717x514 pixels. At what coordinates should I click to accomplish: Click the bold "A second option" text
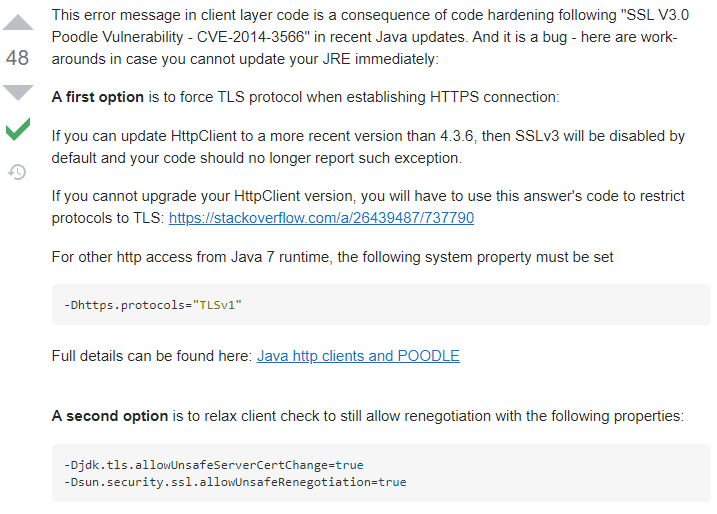click(110, 416)
